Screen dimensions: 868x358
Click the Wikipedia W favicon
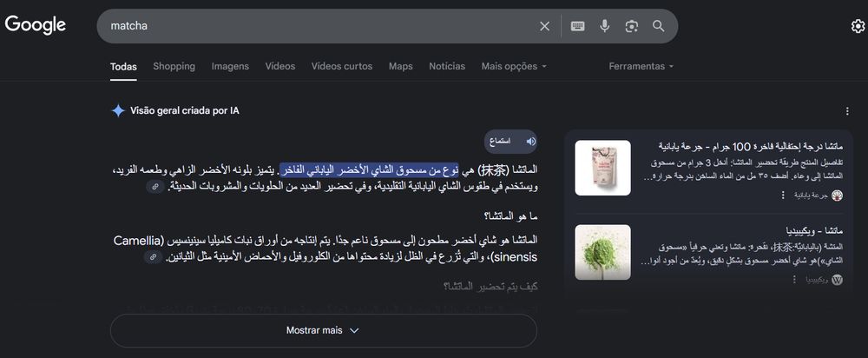[838, 280]
